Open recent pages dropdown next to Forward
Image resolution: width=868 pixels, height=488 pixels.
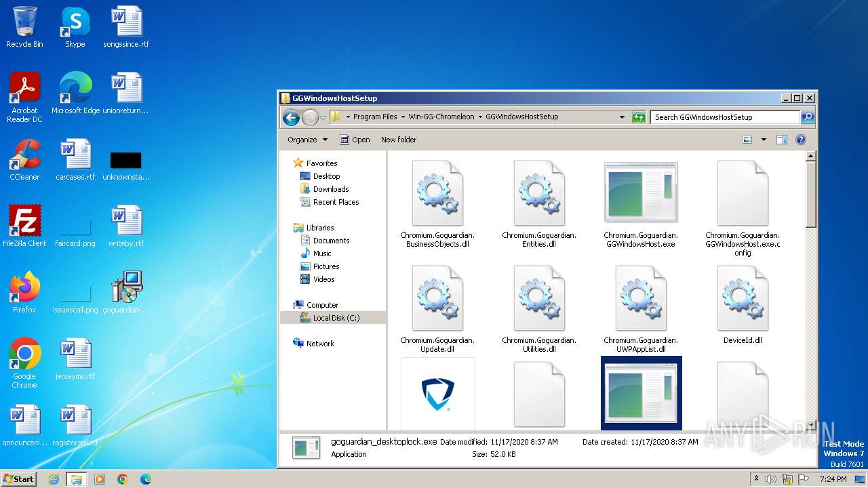click(x=323, y=117)
